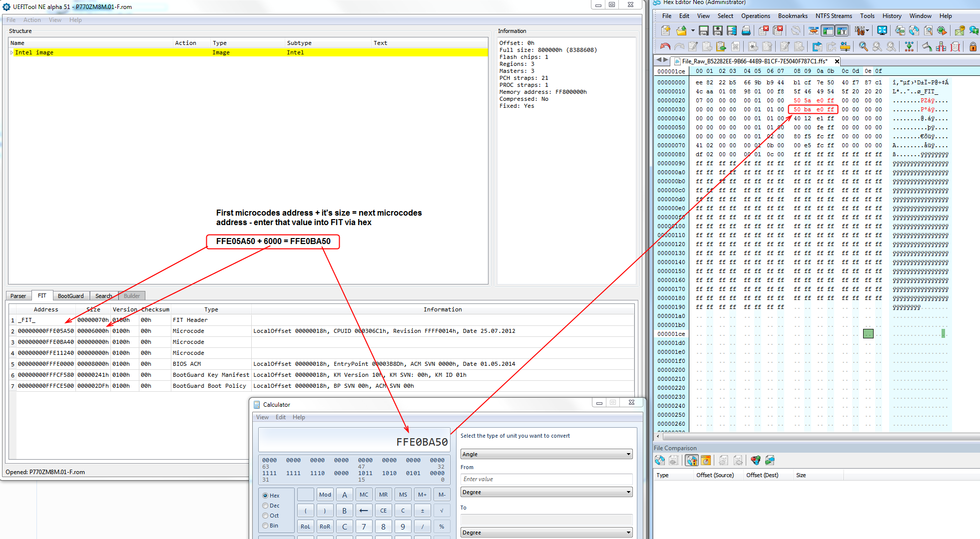Click the Export blue arrow icon
The height and width of the screenshot is (539, 980).
[x=817, y=46]
